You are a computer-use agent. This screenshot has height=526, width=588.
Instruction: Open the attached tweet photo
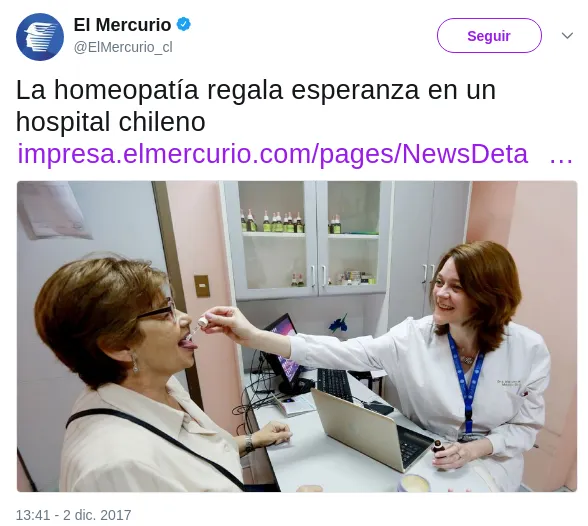tap(297, 336)
